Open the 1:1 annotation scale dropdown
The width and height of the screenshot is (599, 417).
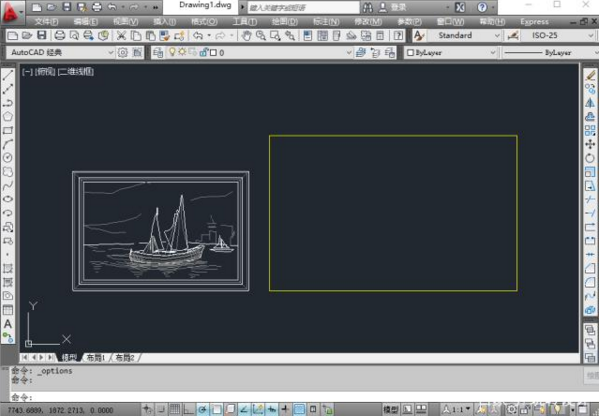point(468,409)
